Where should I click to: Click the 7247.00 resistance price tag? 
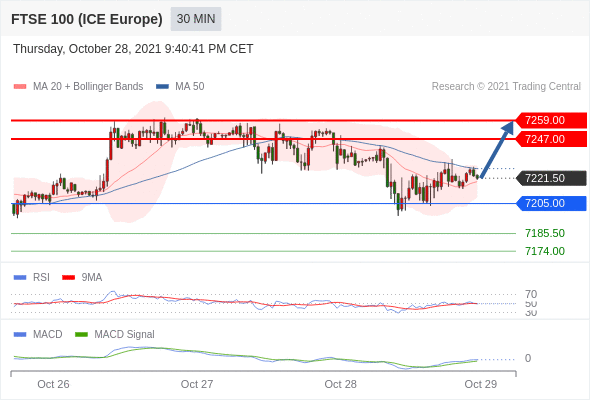point(551,139)
